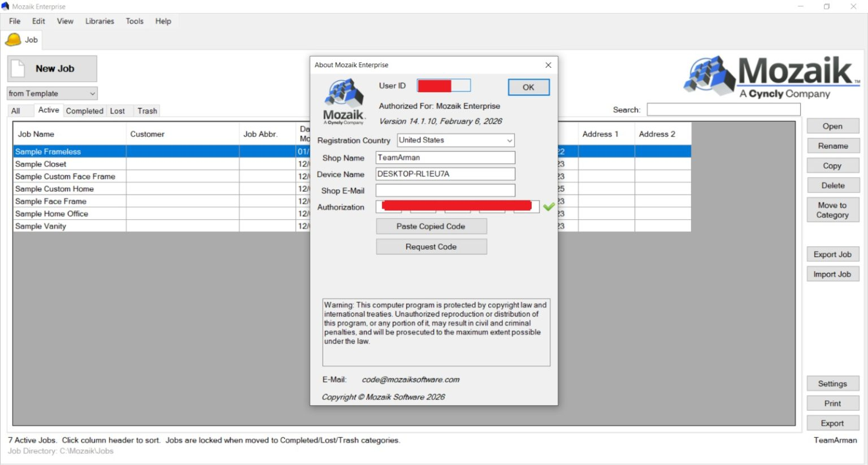The height and width of the screenshot is (465, 868).
Task: Select the Job tab
Action: tap(23, 40)
